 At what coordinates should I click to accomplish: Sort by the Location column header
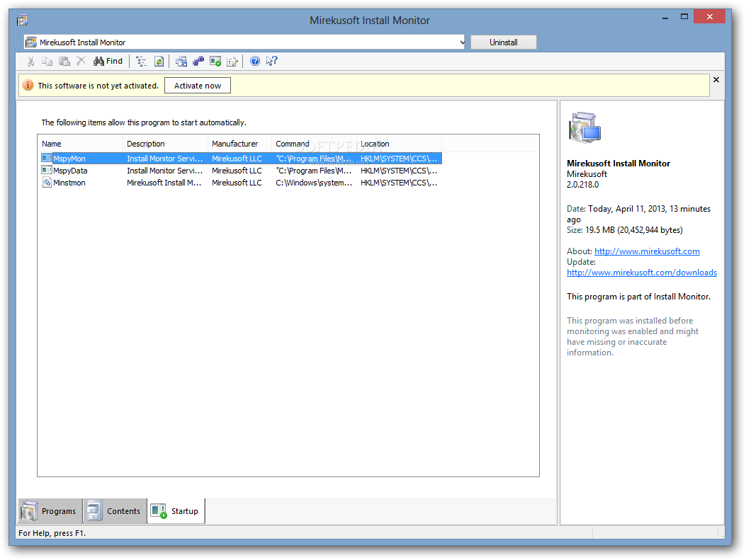(x=399, y=144)
